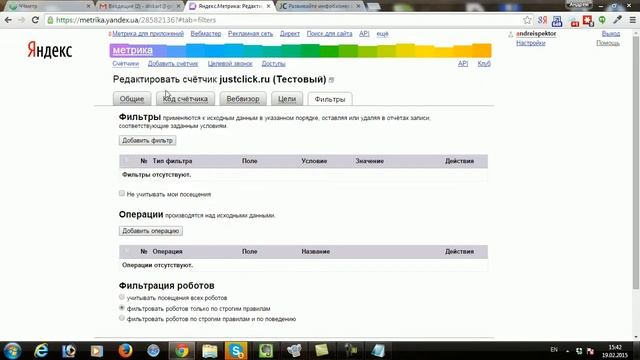Go back with the browser back arrow
640x360 pixels.
coord(8,20)
